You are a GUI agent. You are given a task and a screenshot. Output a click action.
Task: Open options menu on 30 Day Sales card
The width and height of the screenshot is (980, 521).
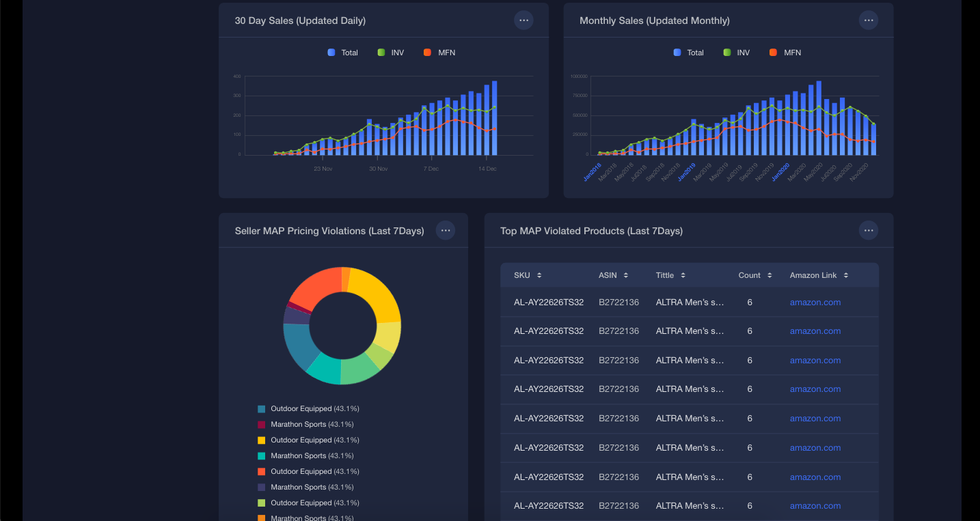click(x=523, y=20)
